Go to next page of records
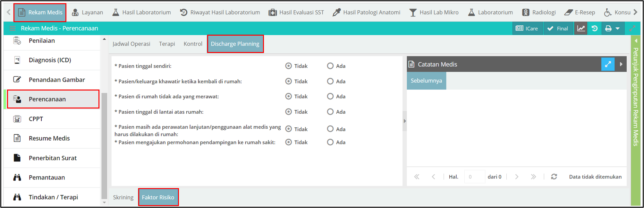This screenshot has height=208, width=644. pos(517,177)
